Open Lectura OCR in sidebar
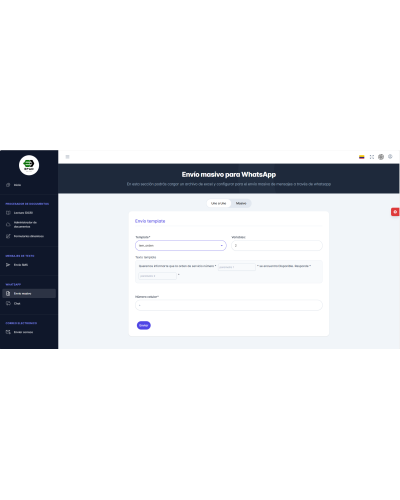The width and height of the screenshot is (400, 500). pos(19,213)
